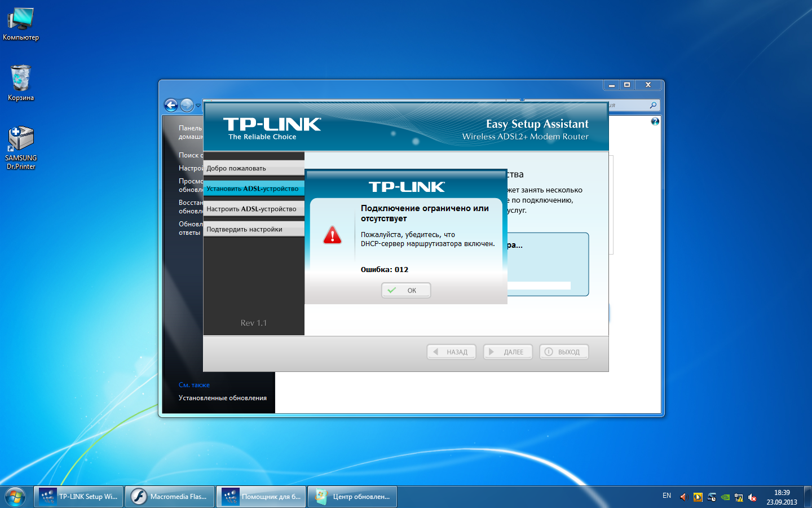
Task: Click the Windows Start orb
Action: pyautogui.click(x=15, y=497)
